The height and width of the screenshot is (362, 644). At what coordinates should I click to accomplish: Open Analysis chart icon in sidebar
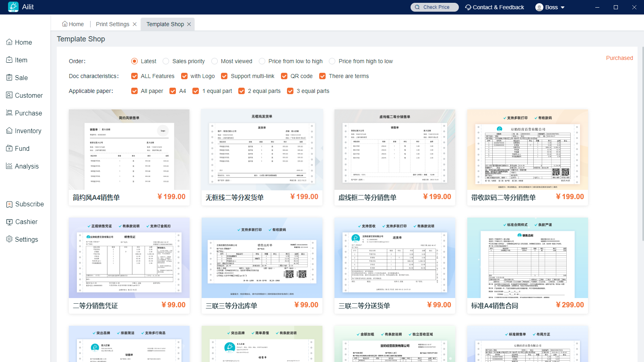[x=9, y=166]
